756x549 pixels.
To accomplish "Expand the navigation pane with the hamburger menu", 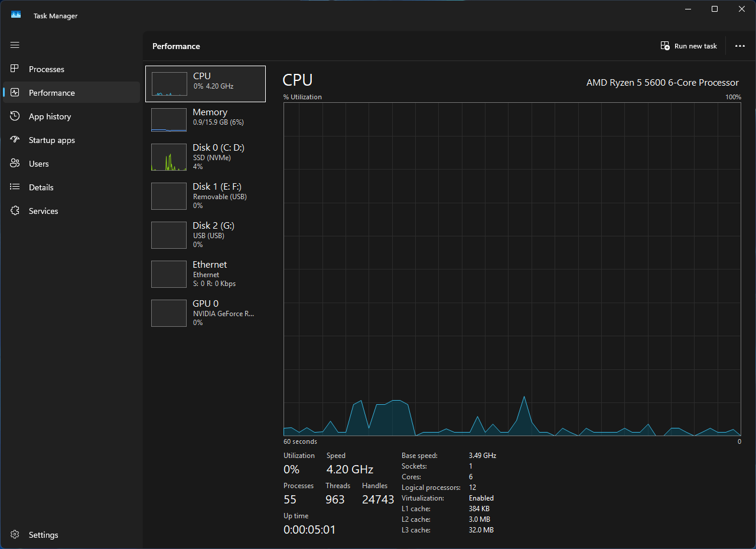I will click(x=15, y=45).
